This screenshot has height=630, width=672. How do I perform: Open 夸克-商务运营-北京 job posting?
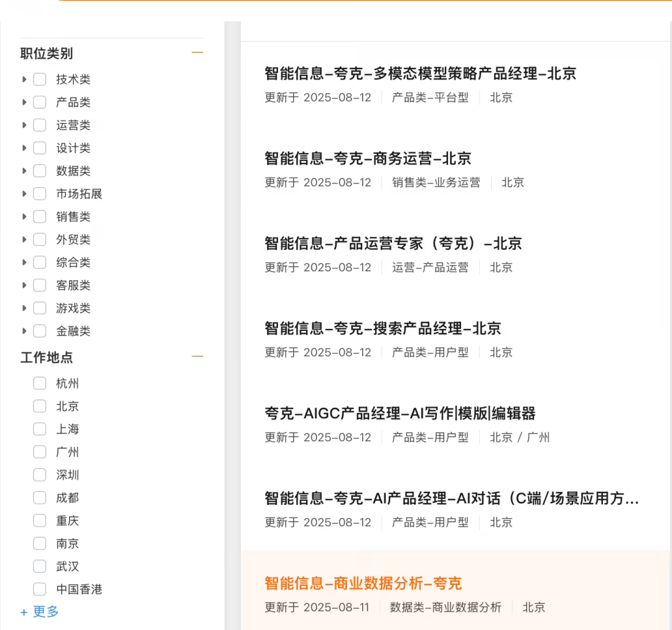pyautogui.click(x=368, y=159)
